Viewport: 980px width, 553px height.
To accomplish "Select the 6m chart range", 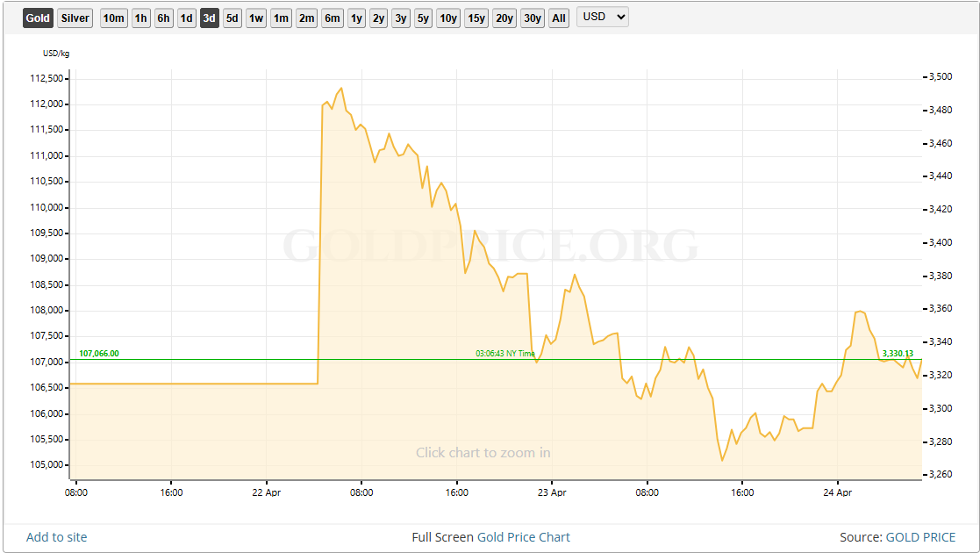I will [x=332, y=18].
